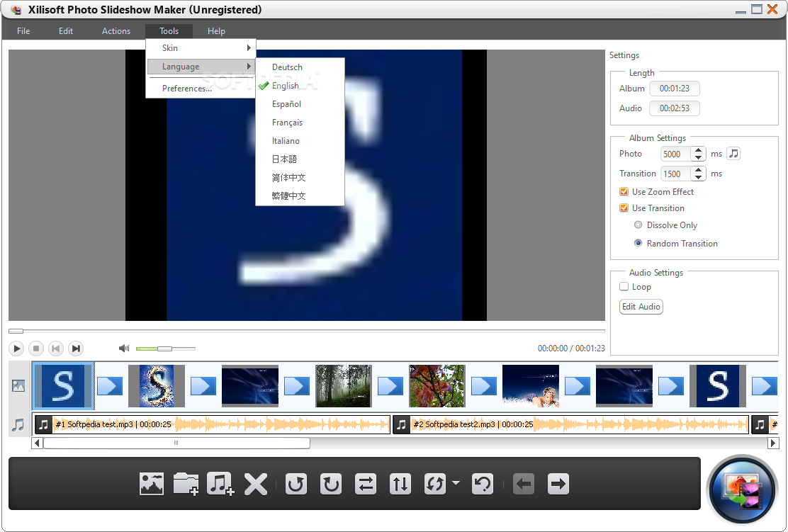Click the next frame button
Viewport: 788px width, 532px height.
[x=75, y=348]
